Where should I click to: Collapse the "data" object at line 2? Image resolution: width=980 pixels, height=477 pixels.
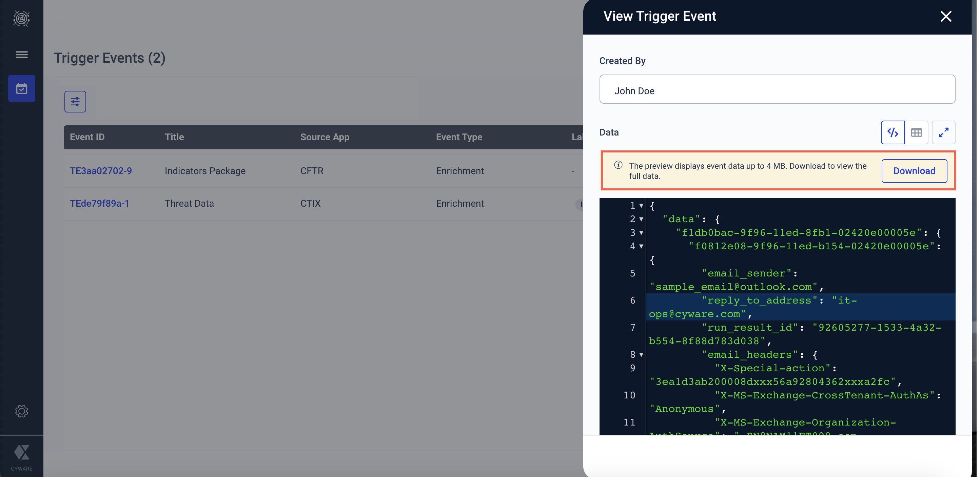641,219
